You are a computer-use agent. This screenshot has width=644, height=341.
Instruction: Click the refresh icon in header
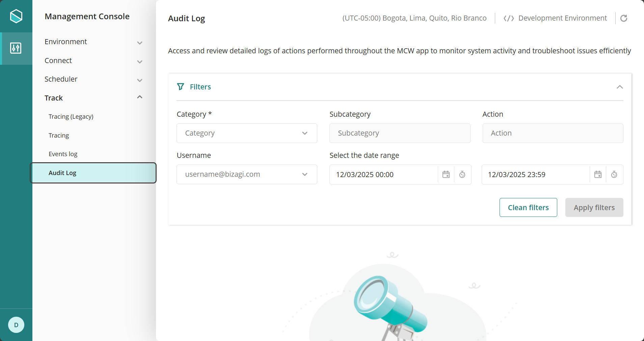pos(624,18)
